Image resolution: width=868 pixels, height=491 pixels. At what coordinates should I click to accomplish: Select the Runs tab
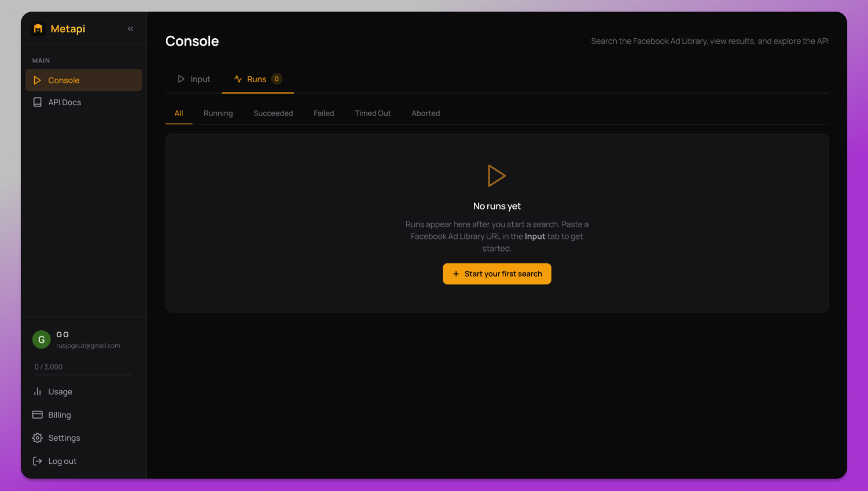258,79
